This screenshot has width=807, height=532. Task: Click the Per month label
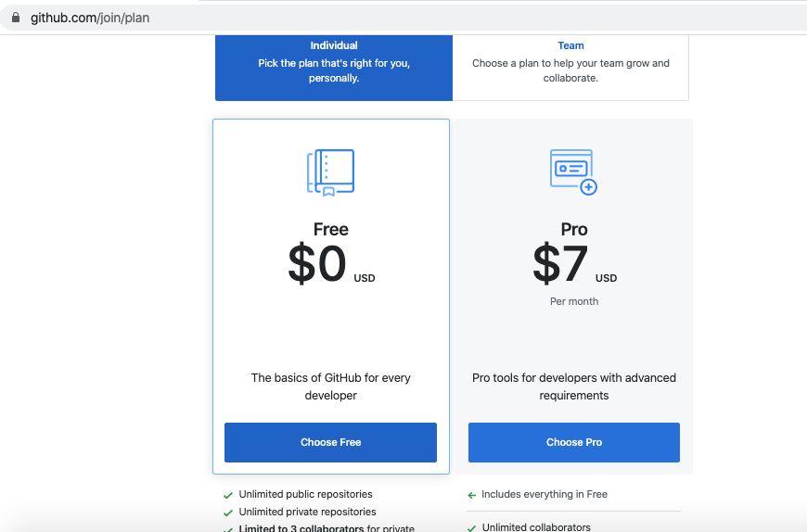(x=574, y=302)
